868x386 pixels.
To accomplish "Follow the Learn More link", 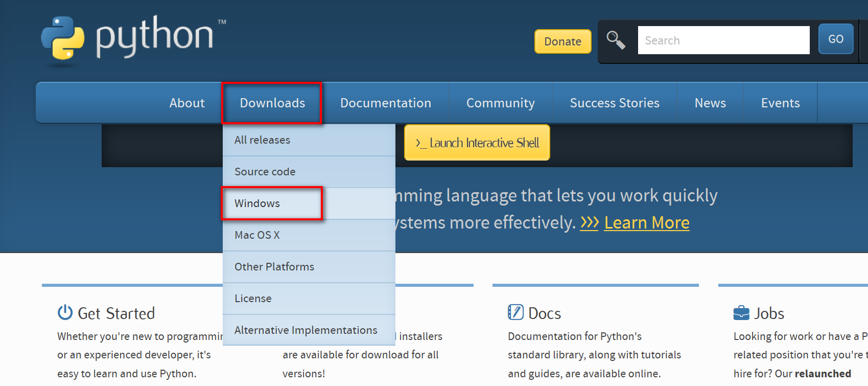I will click(x=647, y=222).
